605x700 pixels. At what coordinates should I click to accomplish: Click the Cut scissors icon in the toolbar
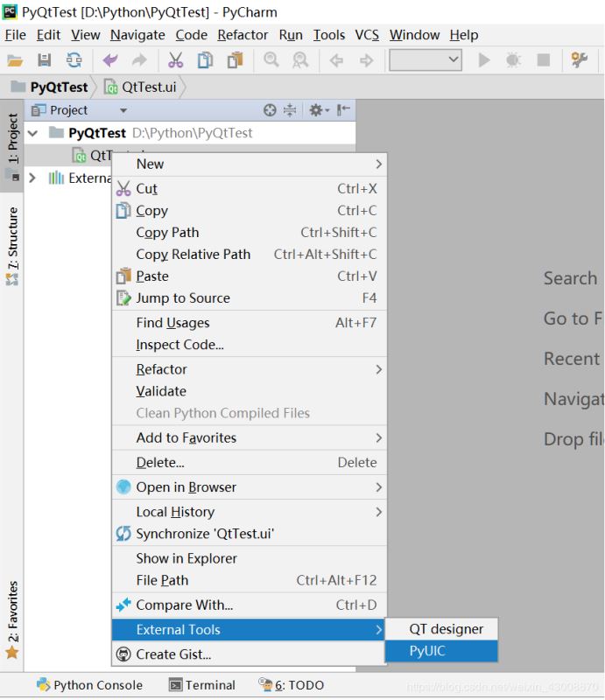(x=175, y=60)
